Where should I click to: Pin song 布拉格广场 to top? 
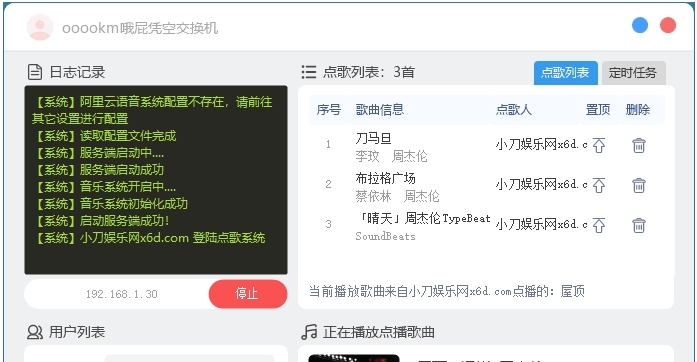(599, 185)
